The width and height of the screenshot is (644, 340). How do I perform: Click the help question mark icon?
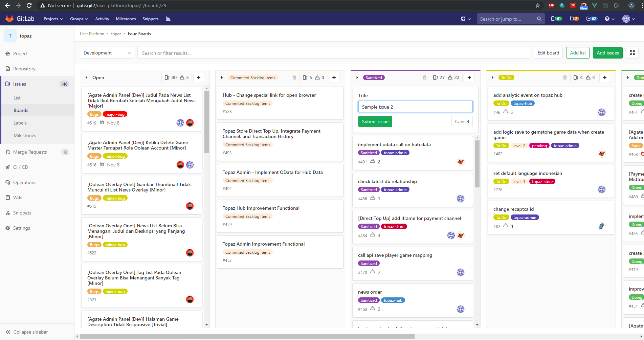tap(607, 19)
